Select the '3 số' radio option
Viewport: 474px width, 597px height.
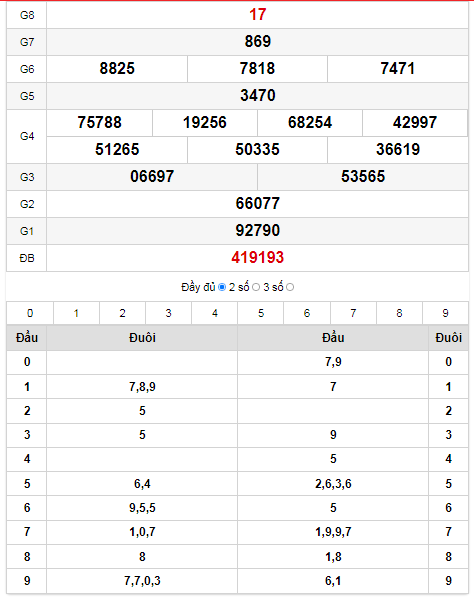290,287
